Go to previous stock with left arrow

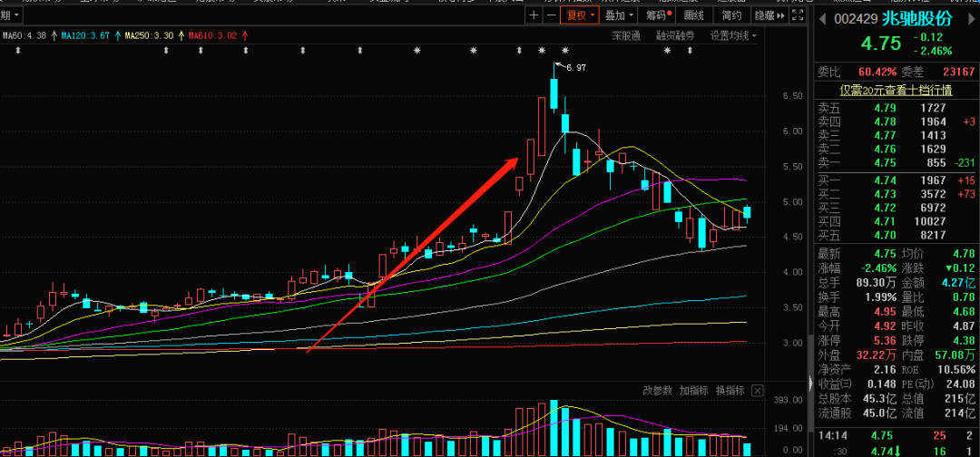click(x=823, y=19)
